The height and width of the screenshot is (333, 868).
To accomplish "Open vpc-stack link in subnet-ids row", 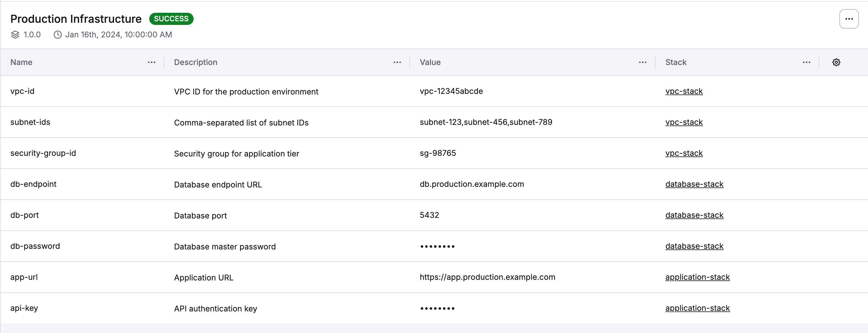I will pos(684,122).
